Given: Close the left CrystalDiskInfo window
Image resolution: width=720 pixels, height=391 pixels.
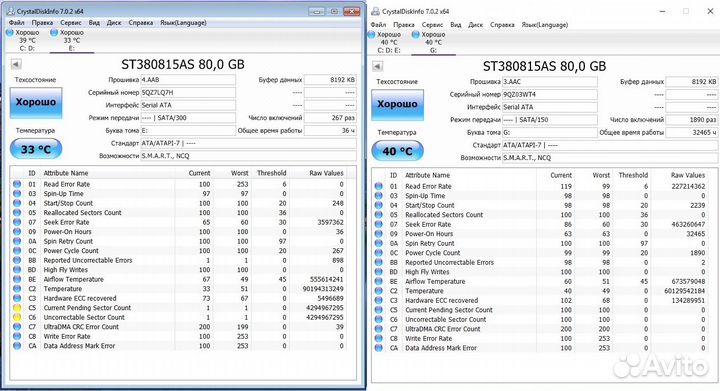Looking at the screenshot, I should click(x=352, y=11).
